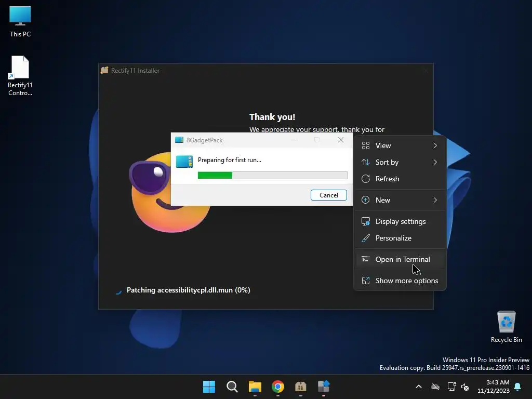This screenshot has width=532, height=399.
Task: Open File Explorer from the taskbar
Action: [x=255, y=387]
